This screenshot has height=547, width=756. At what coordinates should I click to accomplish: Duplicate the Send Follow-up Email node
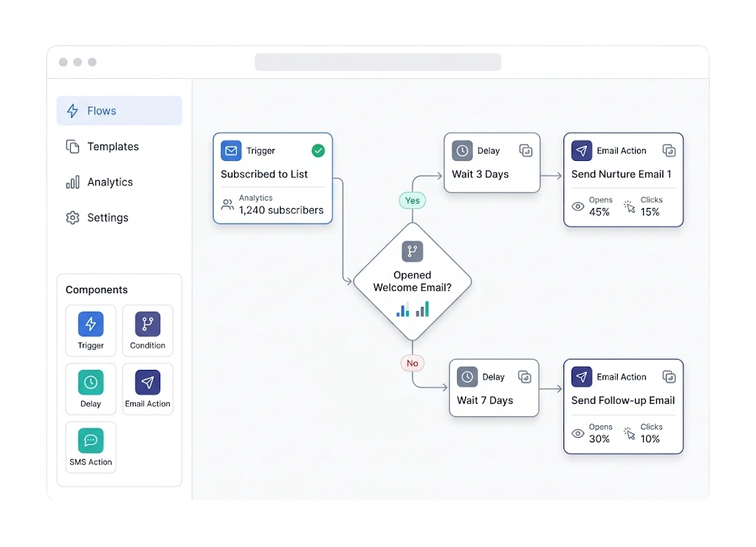click(669, 376)
